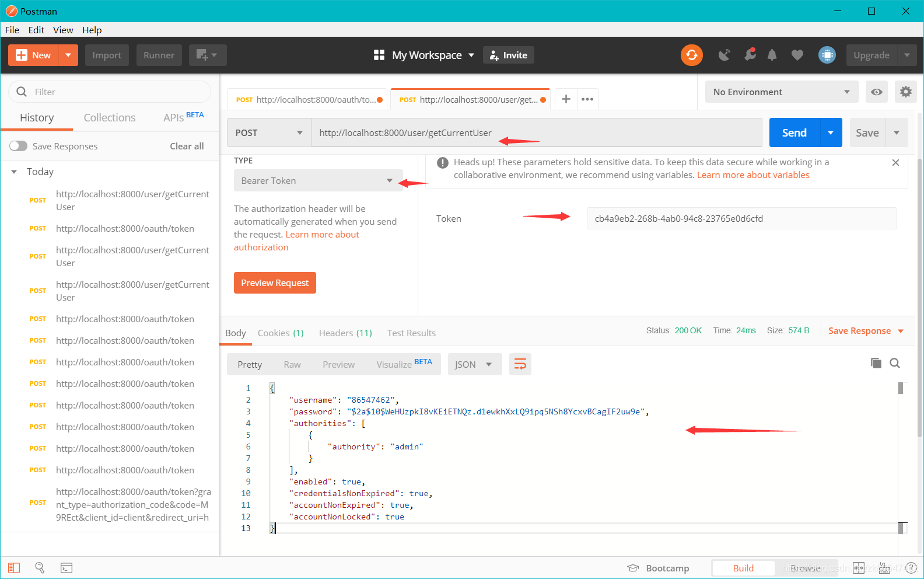Open the Save Response dropdown
The height and width of the screenshot is (579, 924).
click(x=866, y=330)
